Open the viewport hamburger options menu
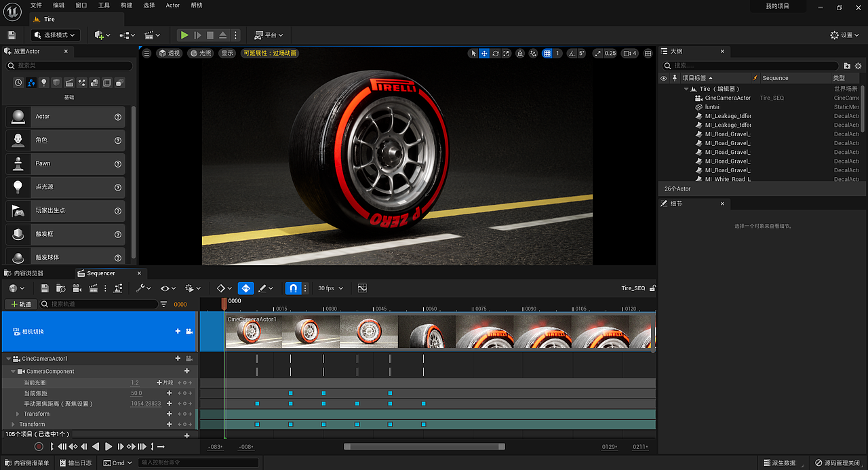 pyautogui.click(x=146, y=53)
